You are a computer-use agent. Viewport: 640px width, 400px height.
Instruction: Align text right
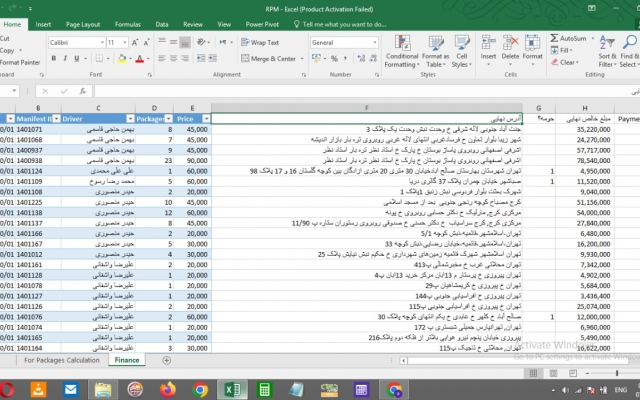pos(185,59)
